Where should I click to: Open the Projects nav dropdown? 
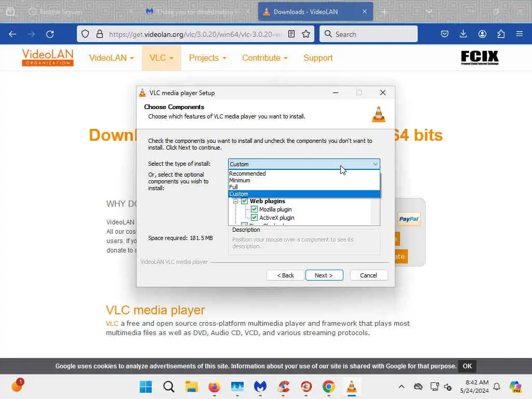click(207, 58)
